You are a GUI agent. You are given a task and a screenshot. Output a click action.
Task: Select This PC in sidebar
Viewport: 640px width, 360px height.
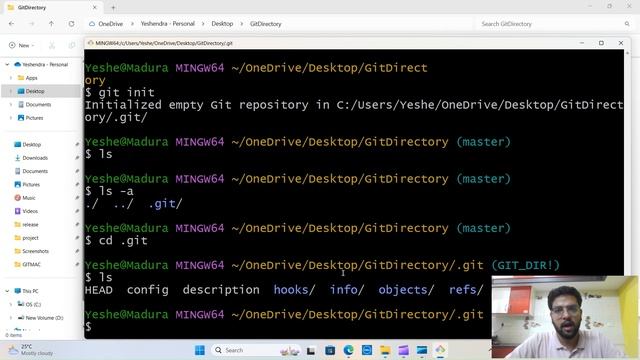point(27,291)
